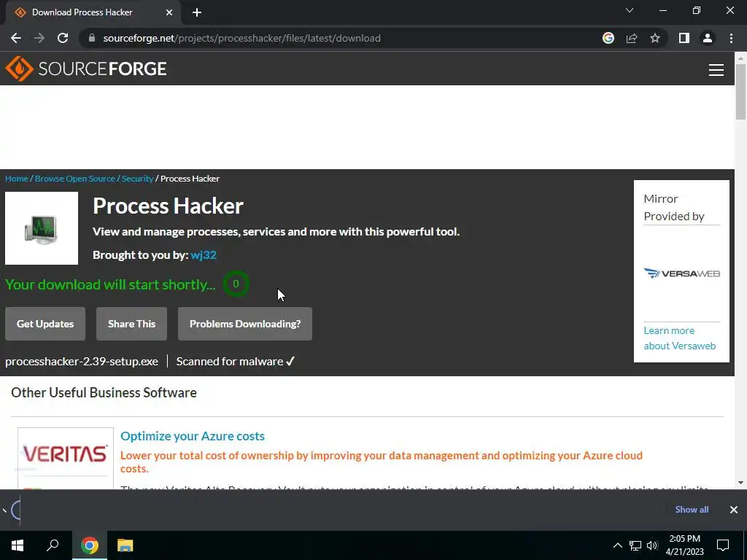Click the Share This button

pos(131,324)
